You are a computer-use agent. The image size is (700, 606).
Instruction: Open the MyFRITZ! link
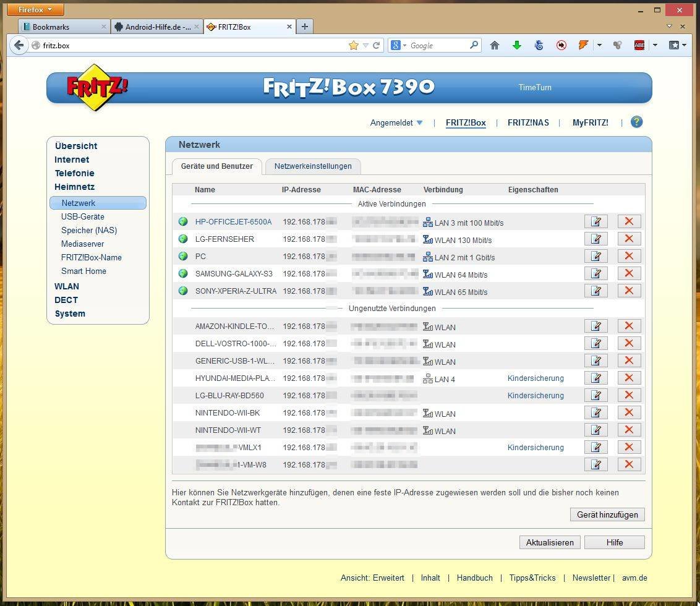tap(590, 123)
